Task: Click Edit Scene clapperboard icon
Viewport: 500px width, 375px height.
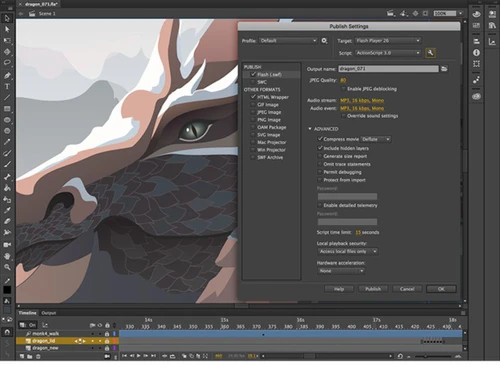Action: [391, 13]
